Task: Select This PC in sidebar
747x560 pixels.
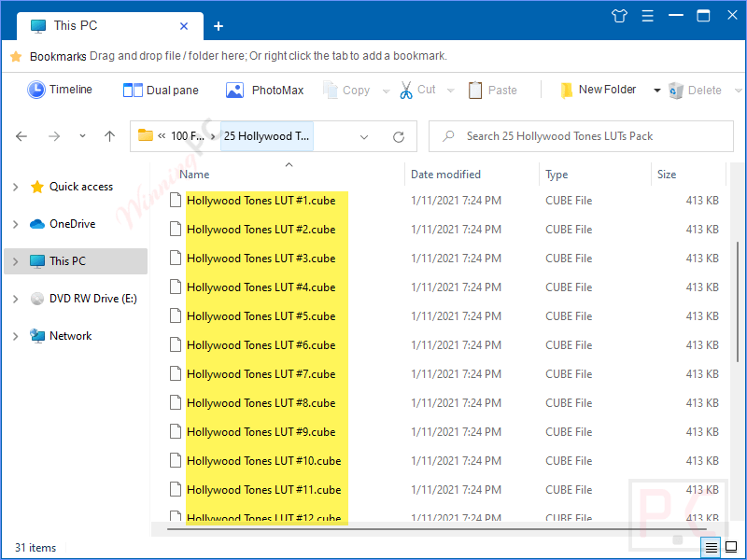Action: tap(76, 261)
